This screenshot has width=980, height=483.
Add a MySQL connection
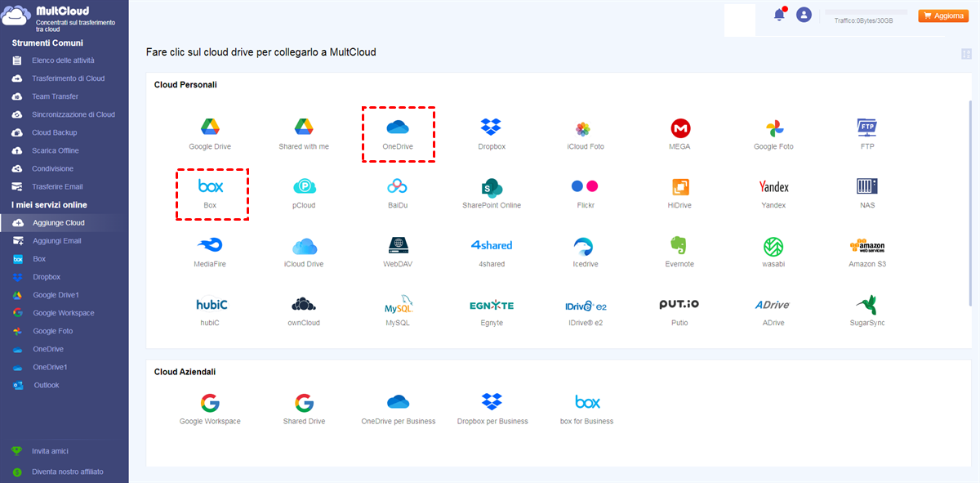point(398,311)
